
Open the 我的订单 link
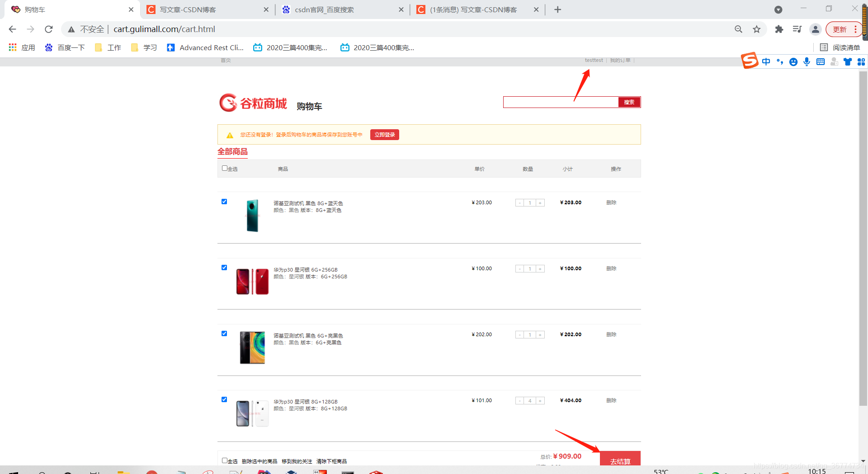620,61
